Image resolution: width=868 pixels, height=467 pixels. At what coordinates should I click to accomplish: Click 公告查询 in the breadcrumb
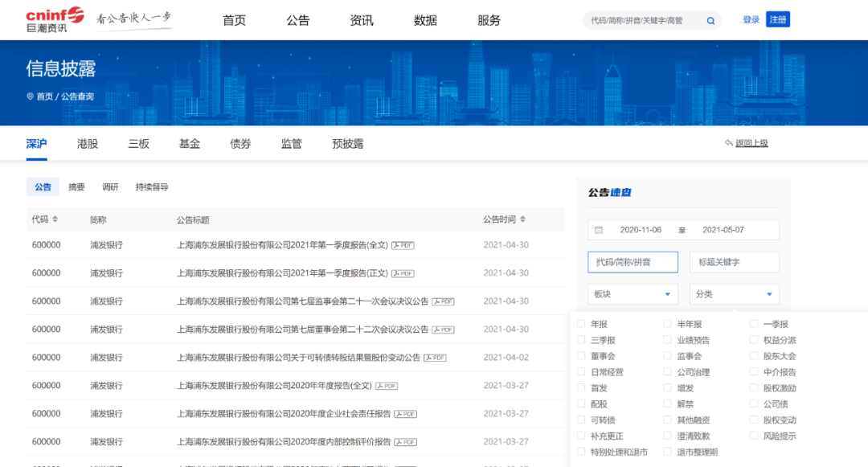pyautogui.click(x=77, y=96)
